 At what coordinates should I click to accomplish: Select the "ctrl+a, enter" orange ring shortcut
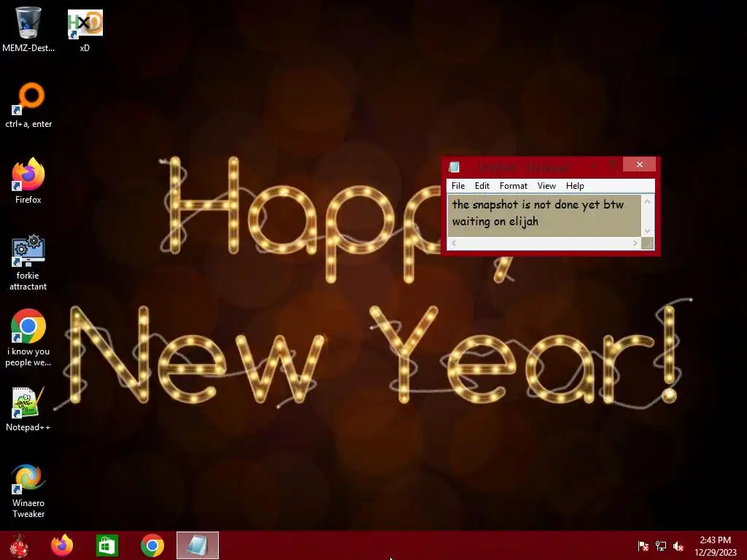click(x=28, y=105)
